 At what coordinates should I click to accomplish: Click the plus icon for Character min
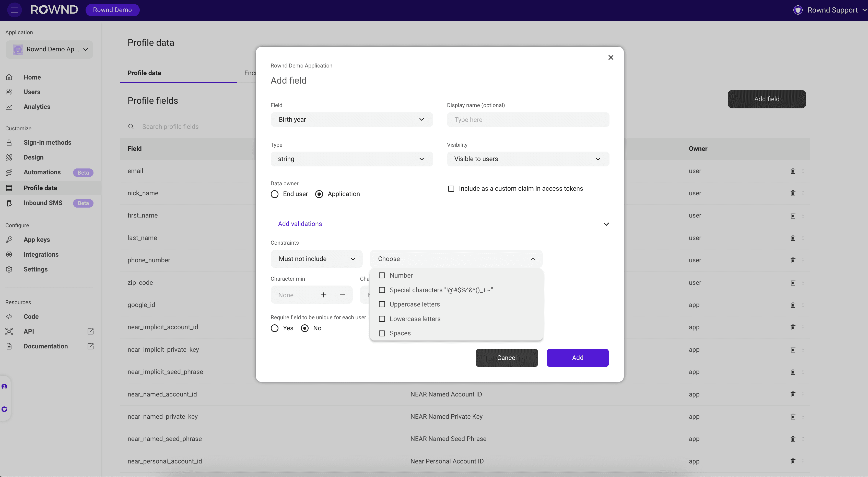(323, 295)
